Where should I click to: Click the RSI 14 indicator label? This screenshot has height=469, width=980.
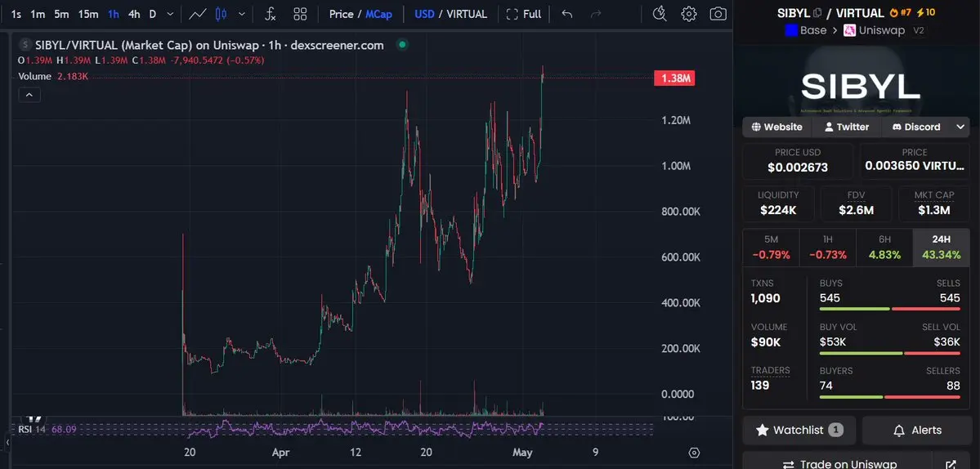47,429
